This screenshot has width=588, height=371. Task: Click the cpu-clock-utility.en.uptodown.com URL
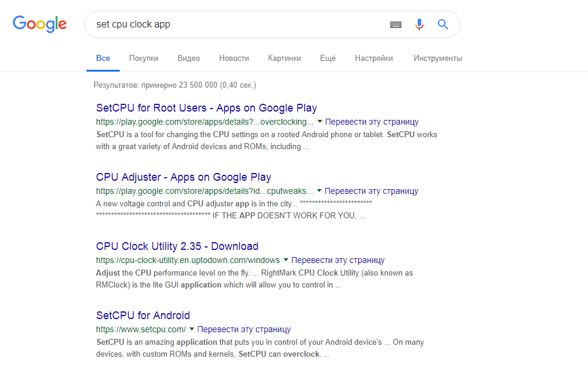pos(188,260)
